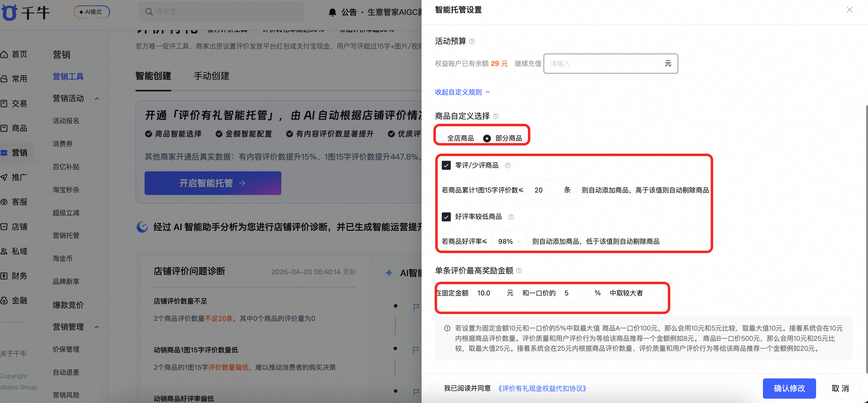The image size is (868, 403).
Task: Click the 营销 sidebar icon
Action: [x=4, y=153]
